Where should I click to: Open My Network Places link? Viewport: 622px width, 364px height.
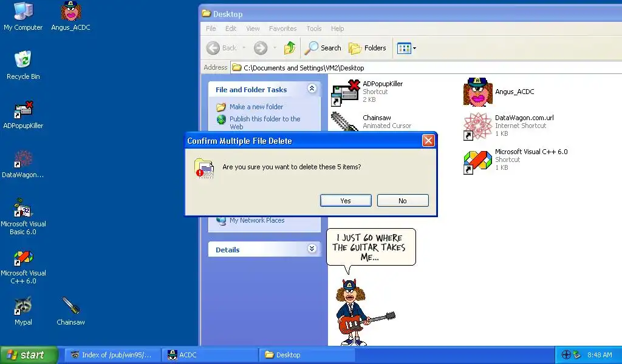pyautogui.click(x=257, y=220)
